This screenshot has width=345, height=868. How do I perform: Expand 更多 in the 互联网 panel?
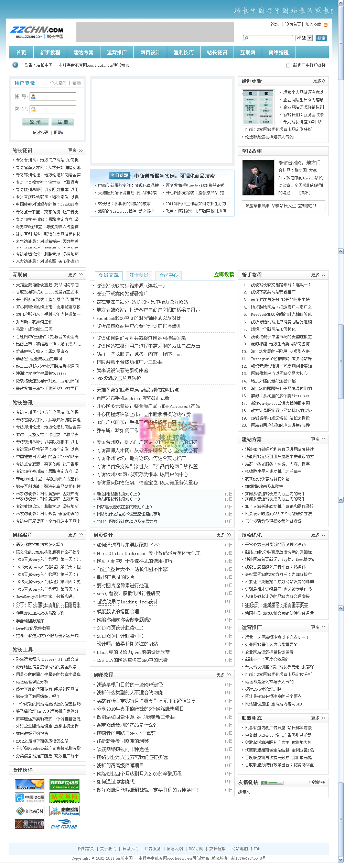click(x=76, y=275)
